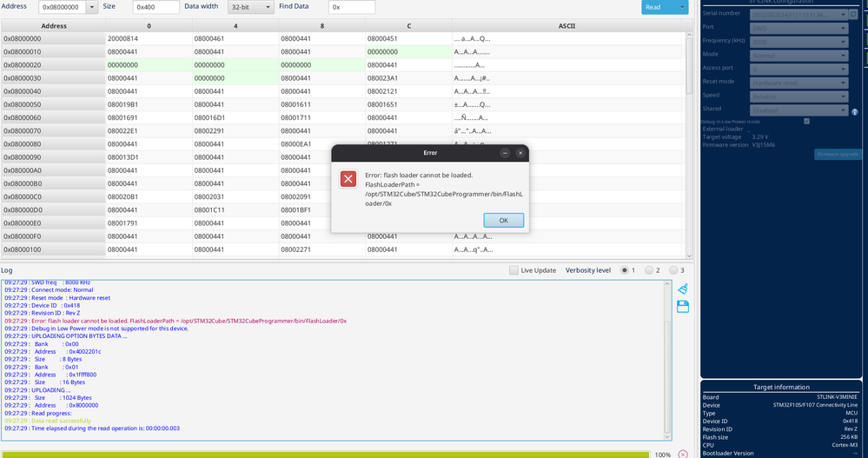Open the Port SWD dropdown
This screenshot has height=458, width=868.
[798, 28]
